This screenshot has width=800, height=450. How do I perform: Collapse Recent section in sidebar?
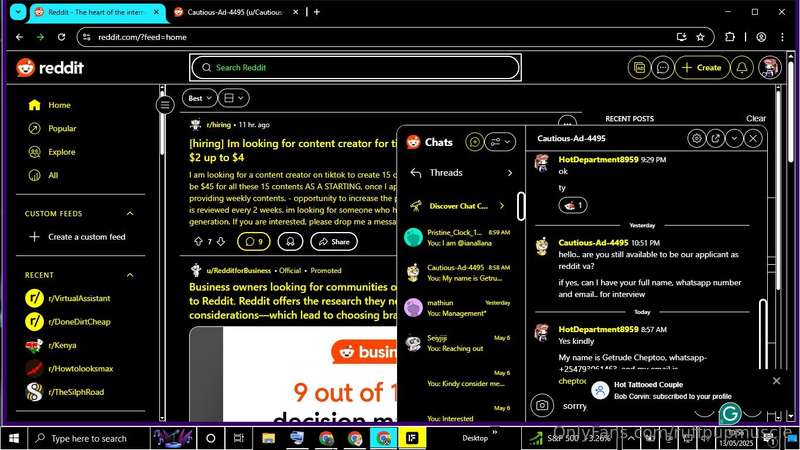(130, 275)
